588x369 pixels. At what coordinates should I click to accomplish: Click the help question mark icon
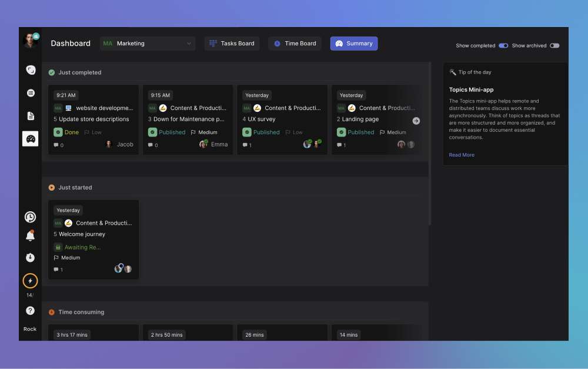pos(30,311)
